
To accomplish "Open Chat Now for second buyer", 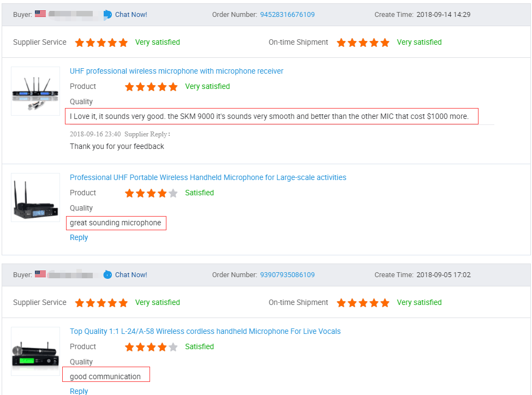I will (x=131, y=274).
